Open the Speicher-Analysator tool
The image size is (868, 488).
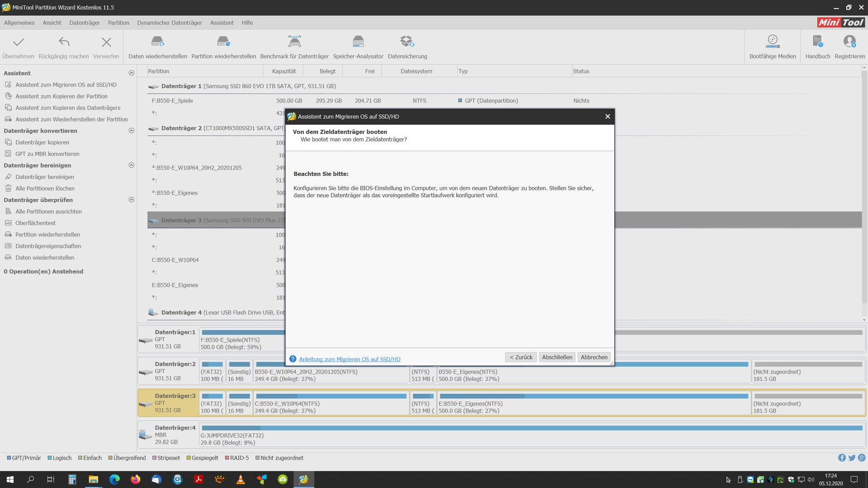pyautogui.click(x=358, y=42)
